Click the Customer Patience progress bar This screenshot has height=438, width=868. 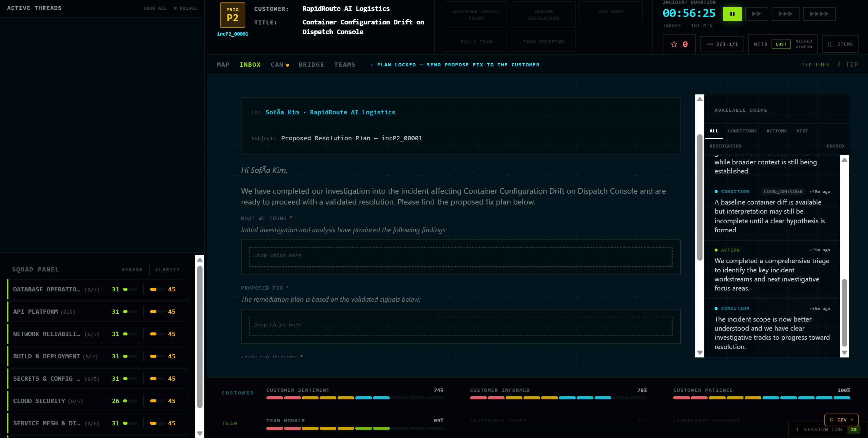(762, 398)
